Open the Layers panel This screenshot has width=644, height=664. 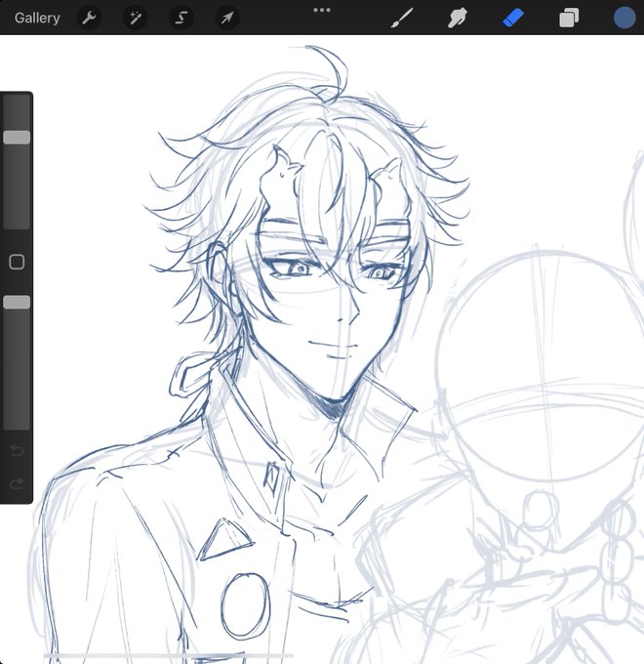pos(569,19)
